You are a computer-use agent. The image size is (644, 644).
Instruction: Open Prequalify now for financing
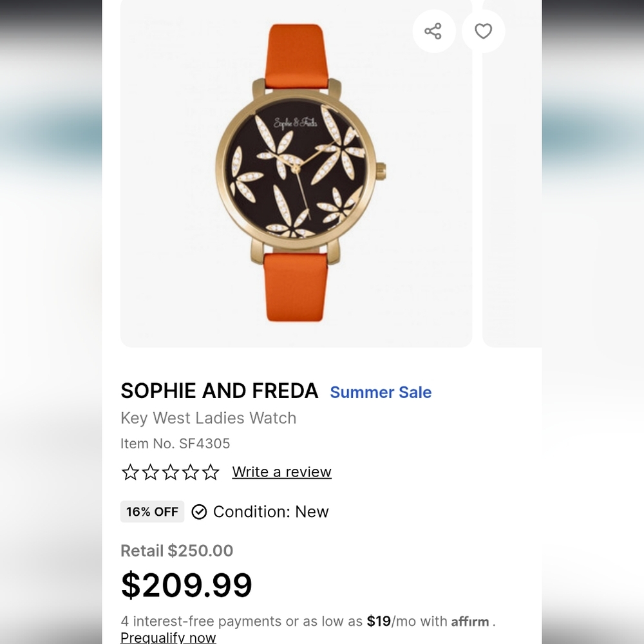(168, 638)
